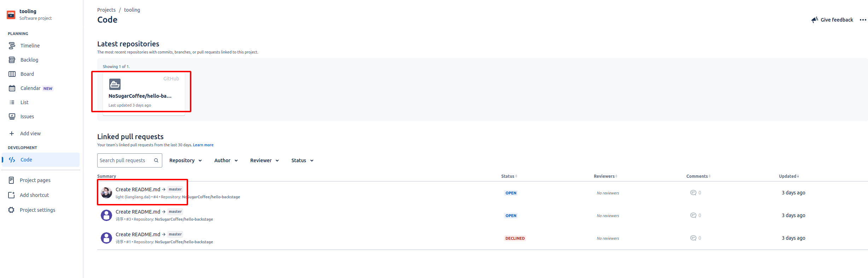Viewport: 868px width, 278px height.
Task: Select the Board icon in sidebar
Action: click(x=12, y=74)
